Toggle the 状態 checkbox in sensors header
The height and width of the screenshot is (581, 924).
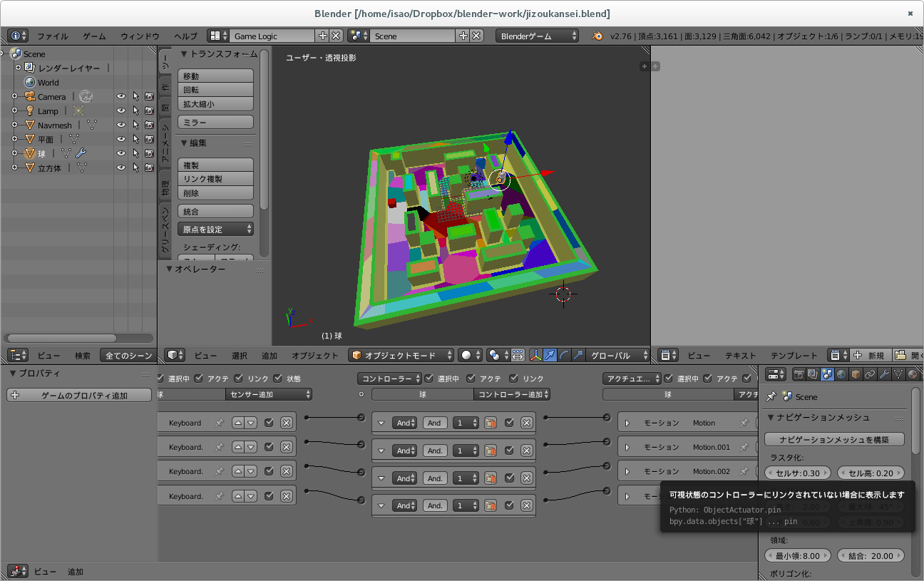tap(278, 379)
